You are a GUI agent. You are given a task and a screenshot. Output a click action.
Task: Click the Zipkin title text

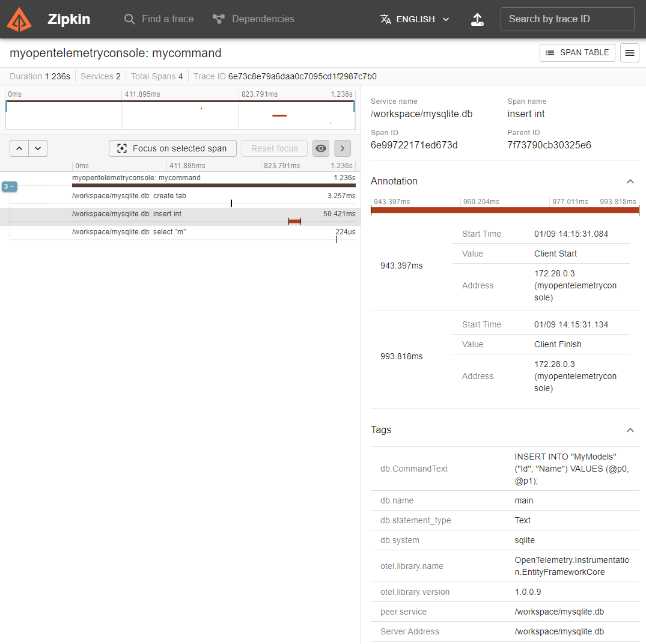pyautogui.click(x=69, y=19)
